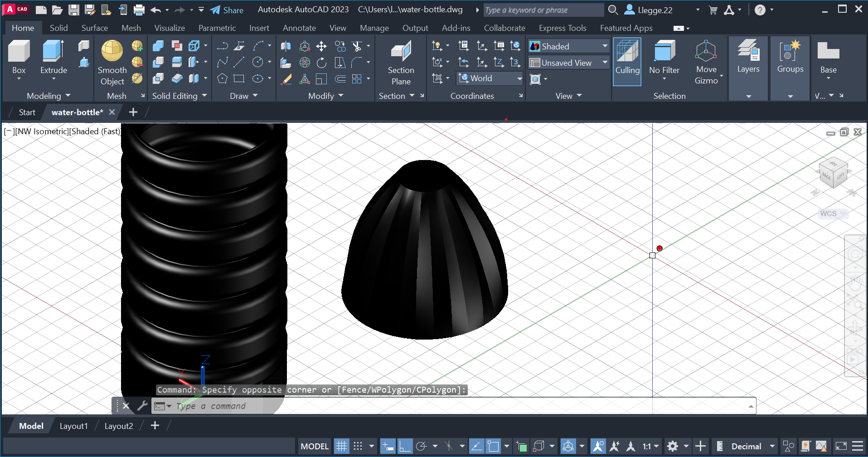The height and width of the screenshot is (457, 868).
Task: Open the 1:1 annotation scale dropdown
Action: [650, 446]
